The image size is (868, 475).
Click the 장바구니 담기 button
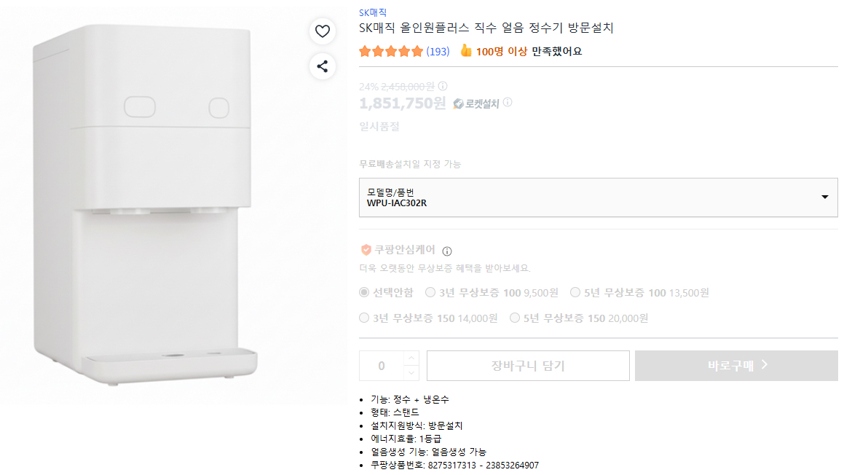527,365
